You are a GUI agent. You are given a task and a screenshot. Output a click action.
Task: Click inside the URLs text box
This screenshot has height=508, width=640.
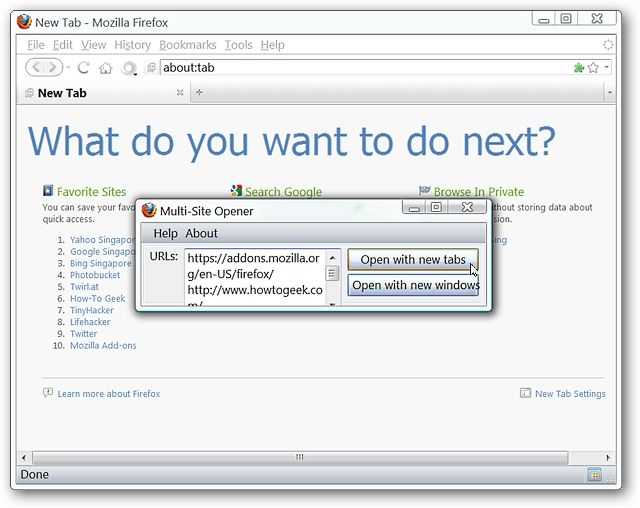(255, 277)
